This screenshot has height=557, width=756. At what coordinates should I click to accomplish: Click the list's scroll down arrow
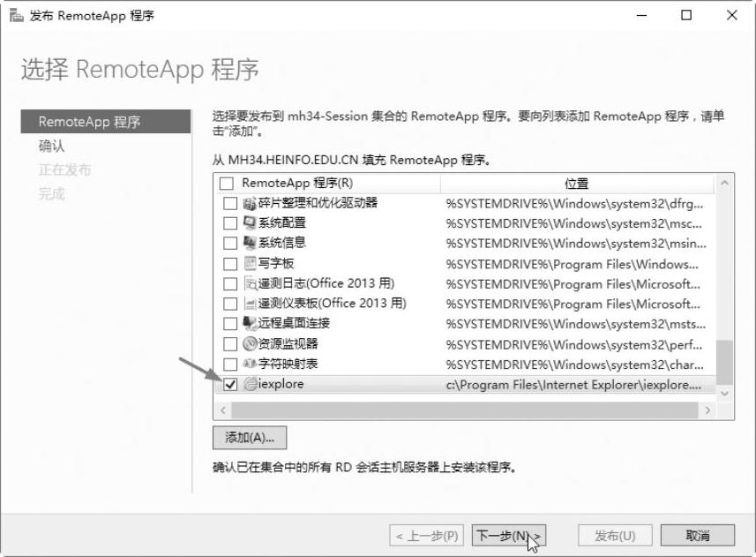724,394
